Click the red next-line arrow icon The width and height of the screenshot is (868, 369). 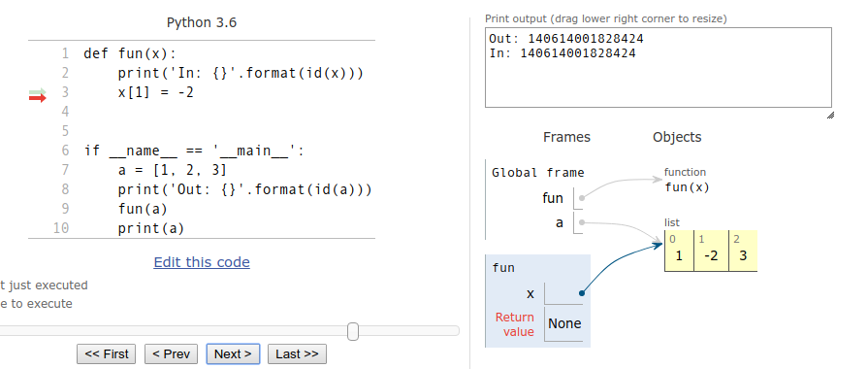(x=38, y=98)
